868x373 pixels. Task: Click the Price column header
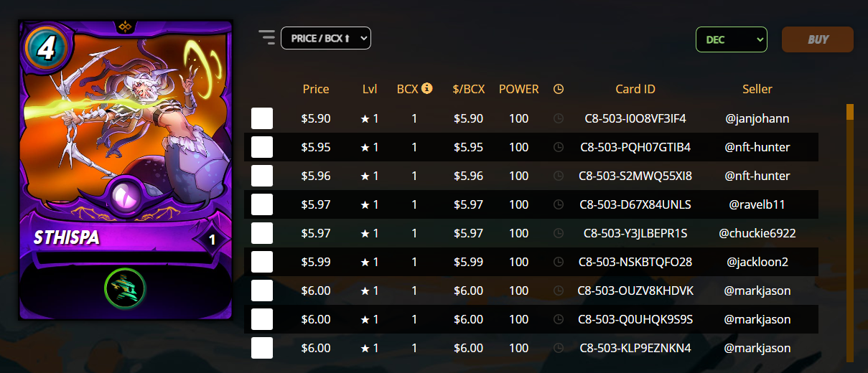coord(316,89)
